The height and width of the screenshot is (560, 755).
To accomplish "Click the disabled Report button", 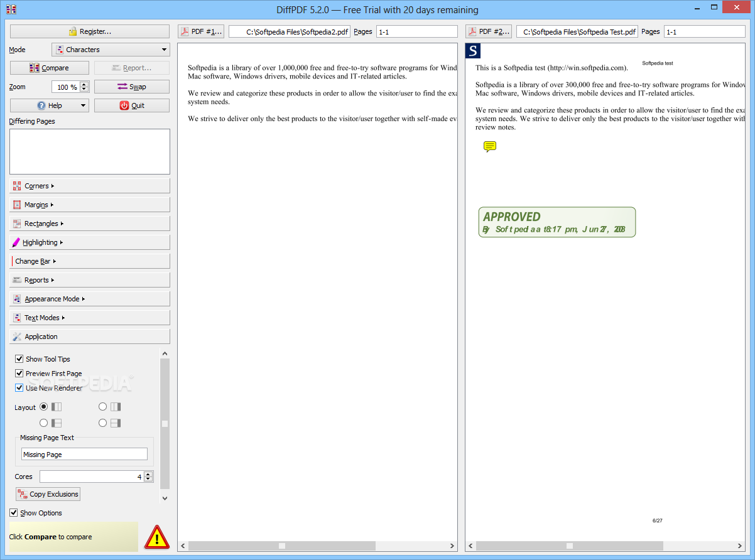I will pyautogui.click(x=132, y=68).
